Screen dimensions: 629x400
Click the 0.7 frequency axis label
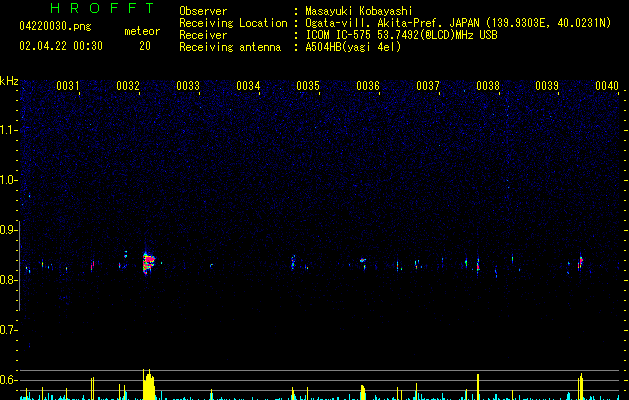[x=9, y=330]
